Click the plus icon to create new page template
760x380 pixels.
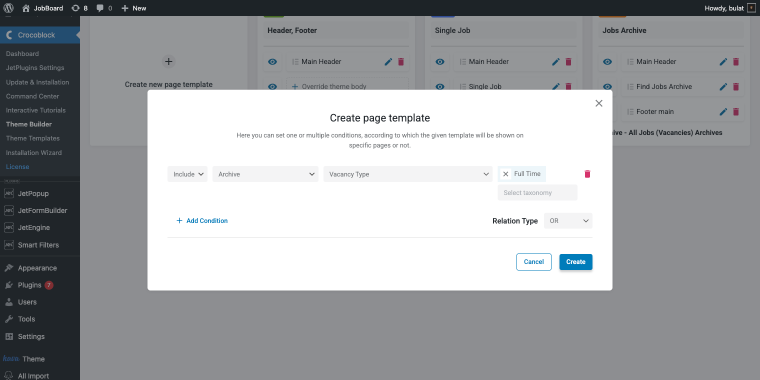click(169, 62)
